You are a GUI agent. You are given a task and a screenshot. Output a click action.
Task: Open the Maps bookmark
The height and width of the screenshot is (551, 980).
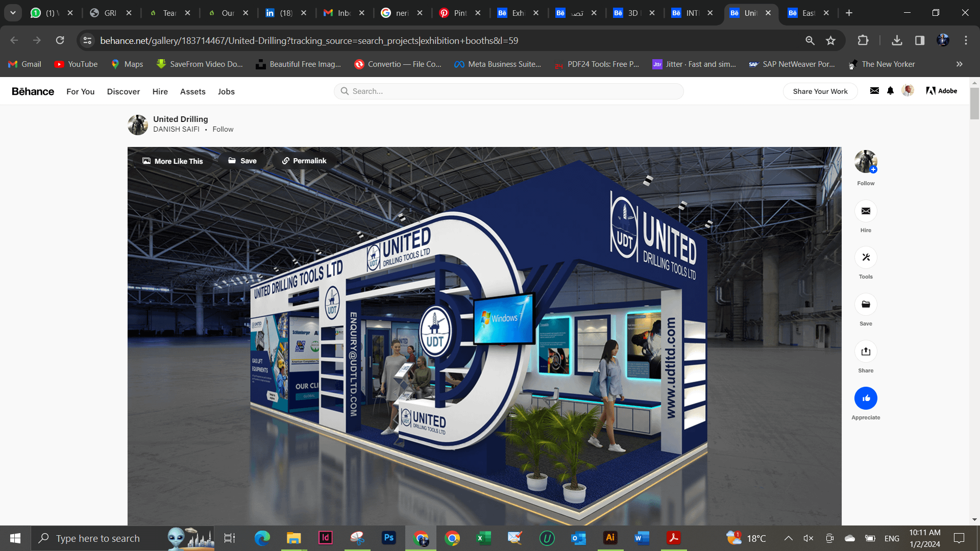pyautogui.click(x=127, y=64)
